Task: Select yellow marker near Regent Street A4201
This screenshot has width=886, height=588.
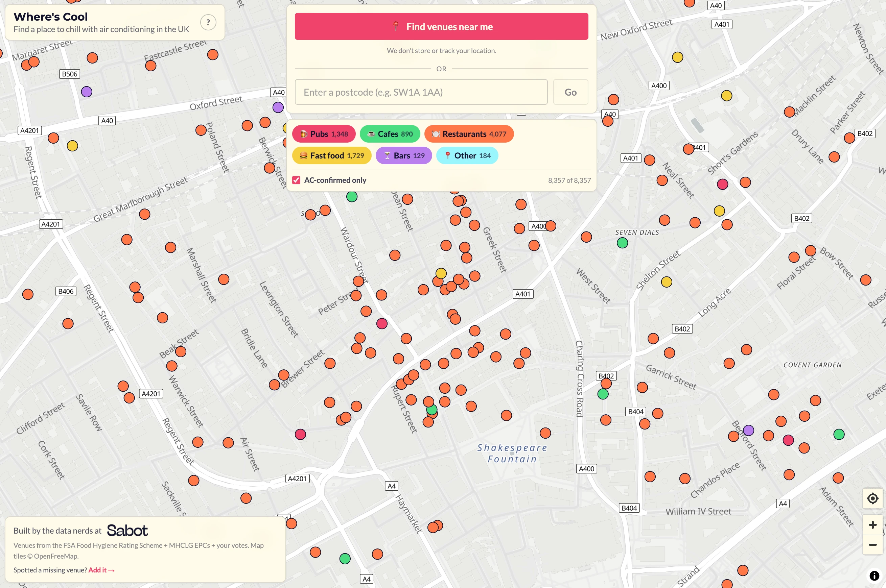Action: [72, 146]
